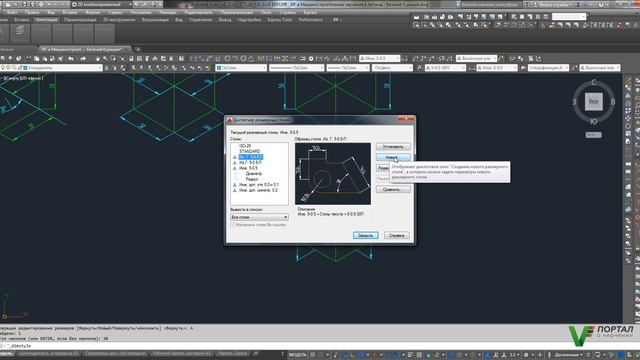The height and width of the screenshot is (360, 640).
Task: Click the ViewCube Верх face
Action: 593,102
